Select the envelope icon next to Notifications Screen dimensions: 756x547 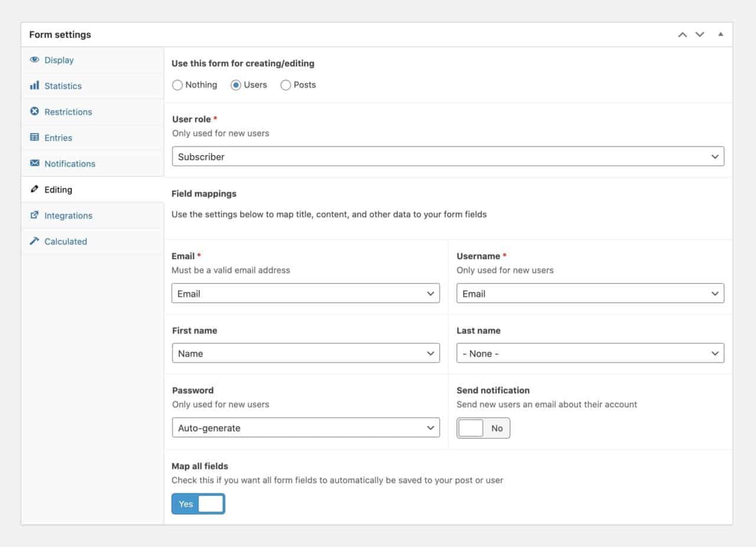[34, 164]
